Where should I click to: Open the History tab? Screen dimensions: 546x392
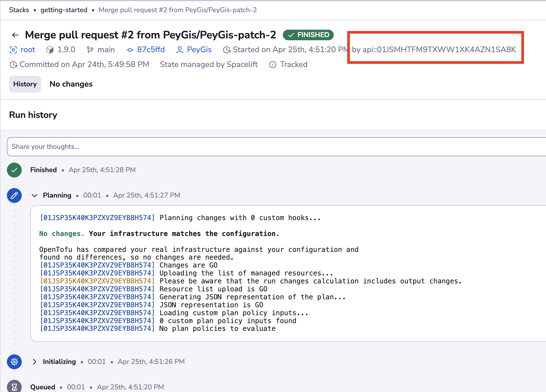[25, 84]
